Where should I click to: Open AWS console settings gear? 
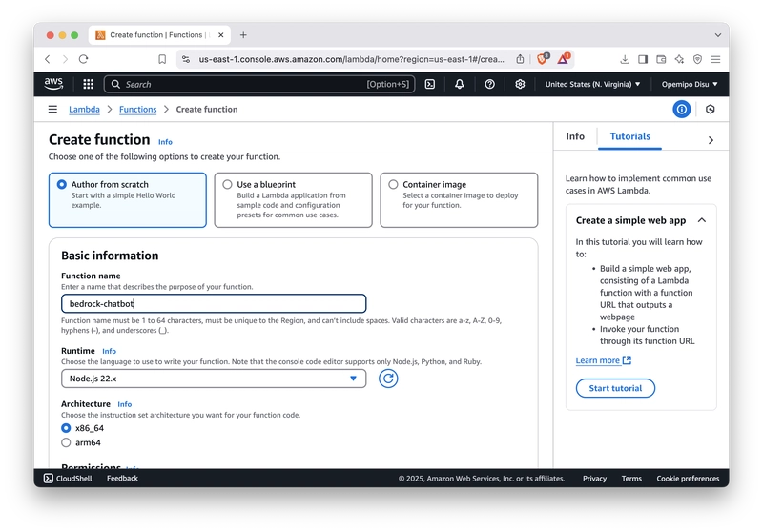click(x=520, y=84)
